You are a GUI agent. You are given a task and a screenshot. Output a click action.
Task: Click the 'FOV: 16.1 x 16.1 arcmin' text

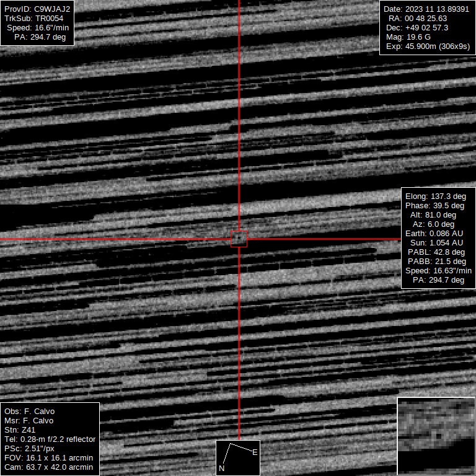pyautogui.click(x=48, y=458)
